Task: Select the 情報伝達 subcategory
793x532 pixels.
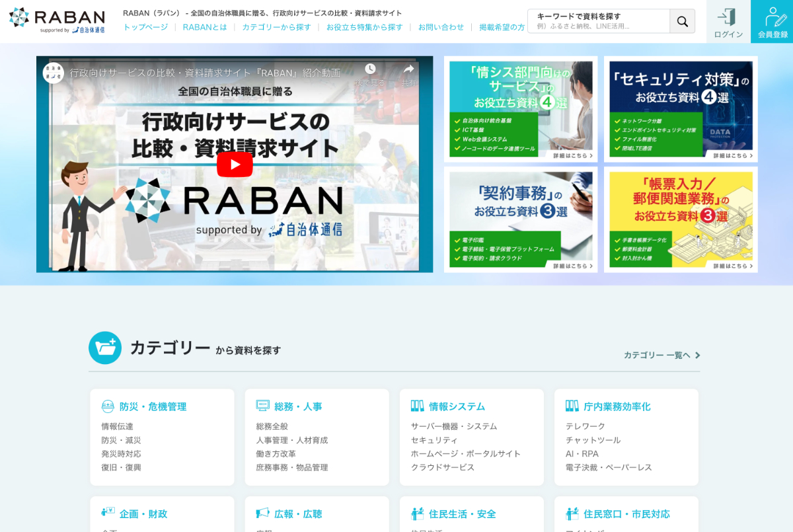Action: [x=117, y=426]
